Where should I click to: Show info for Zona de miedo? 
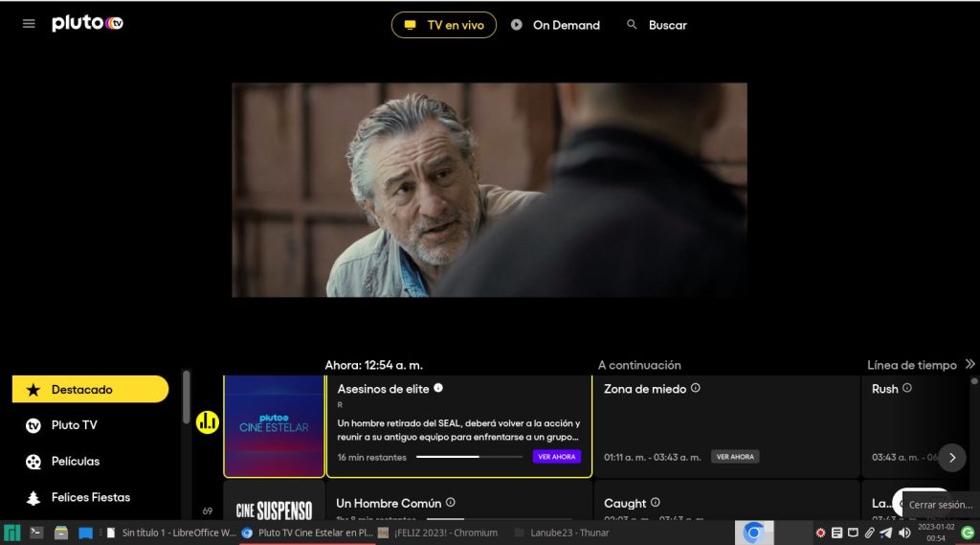696,388
